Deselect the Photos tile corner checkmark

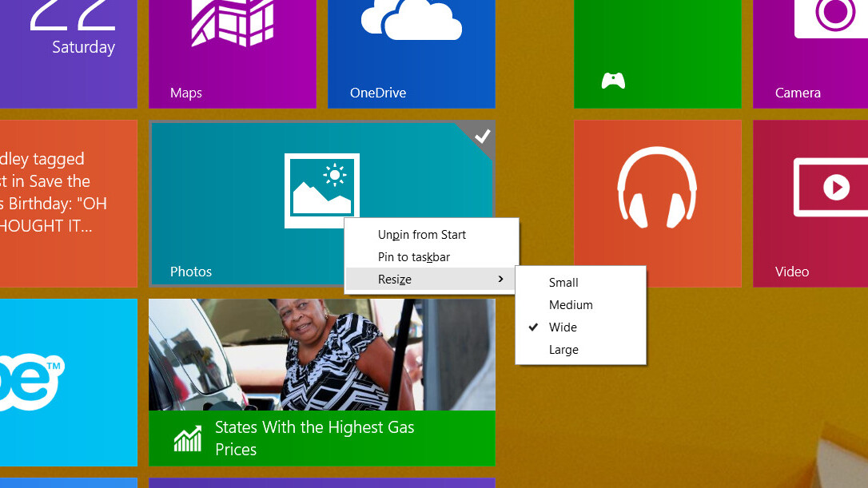pyautogui.click(x=482, y=136)
